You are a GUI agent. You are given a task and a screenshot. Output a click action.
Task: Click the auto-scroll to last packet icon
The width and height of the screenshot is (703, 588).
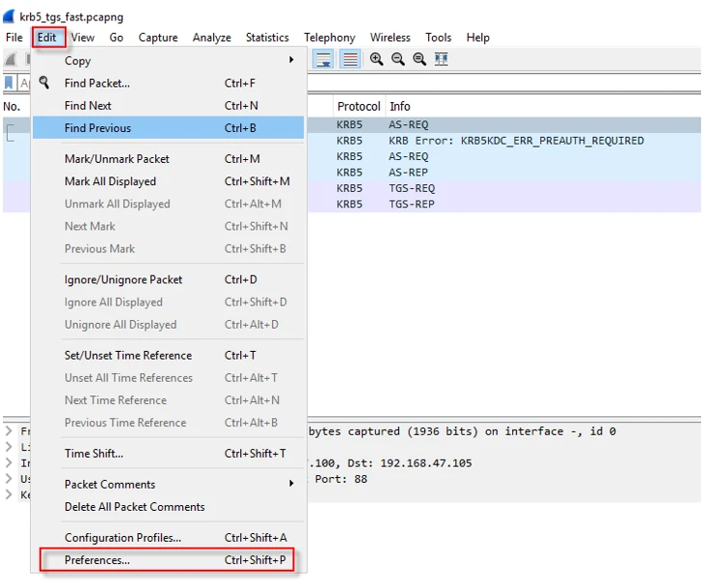coord(324,60)
